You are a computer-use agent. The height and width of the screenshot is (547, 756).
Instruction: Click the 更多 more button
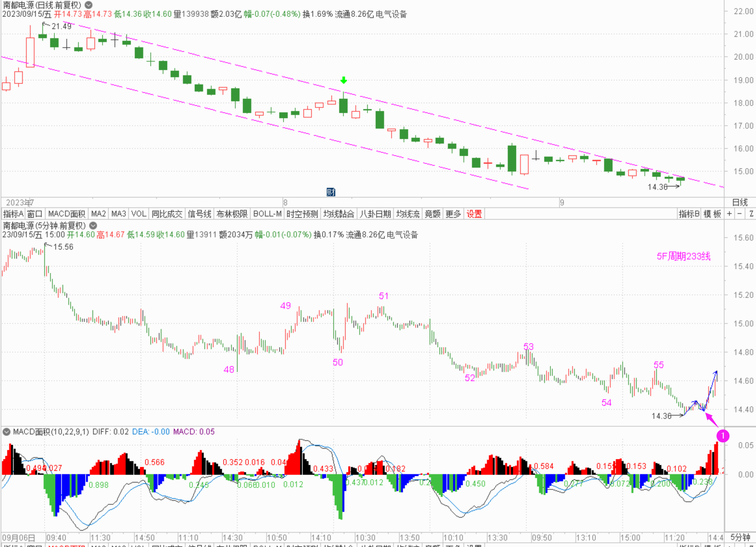point(453,214)
